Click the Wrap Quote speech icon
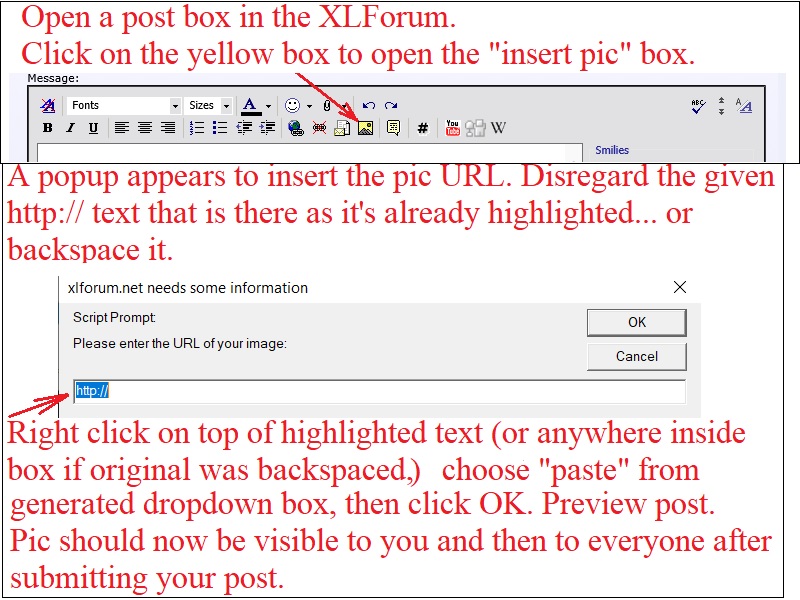The width and height of the screenshot is (800, 600). point(393,128)
